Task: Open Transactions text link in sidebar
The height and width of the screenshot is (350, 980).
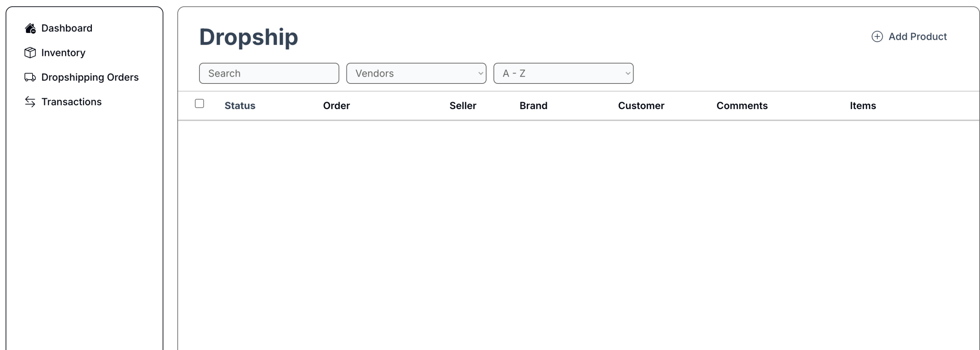Action: [x=72, y=102]
